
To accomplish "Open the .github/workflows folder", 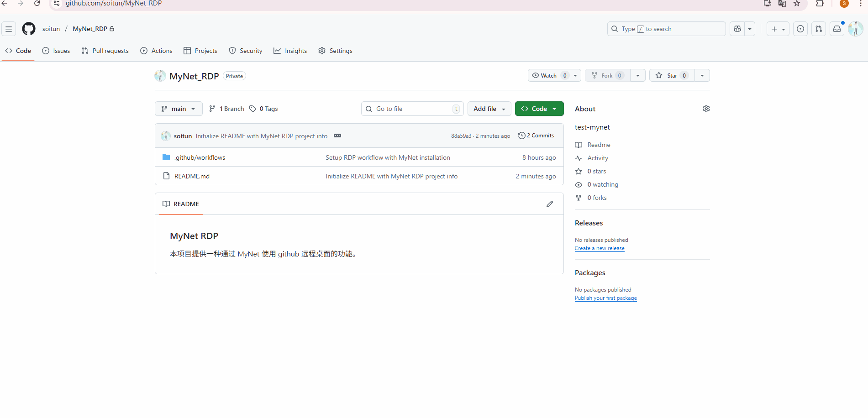I will pos(200,157).
